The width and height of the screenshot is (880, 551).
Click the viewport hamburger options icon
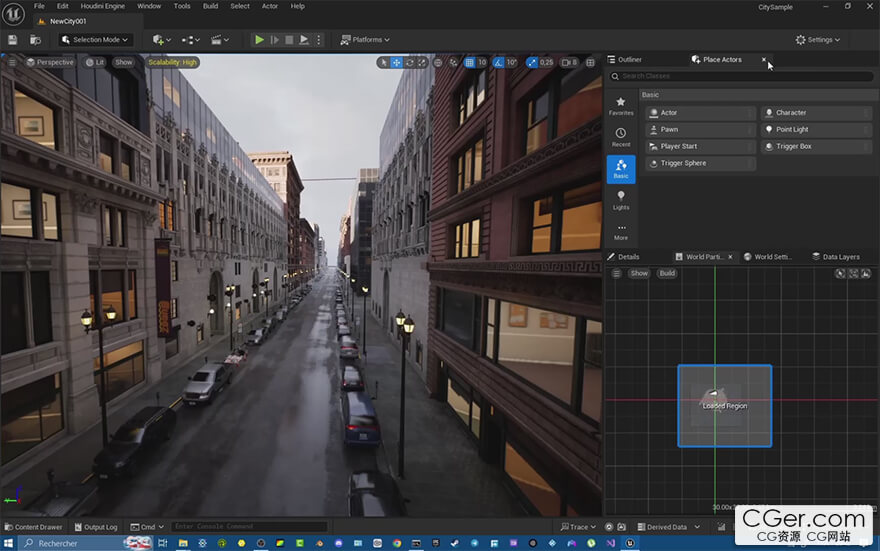12,62
